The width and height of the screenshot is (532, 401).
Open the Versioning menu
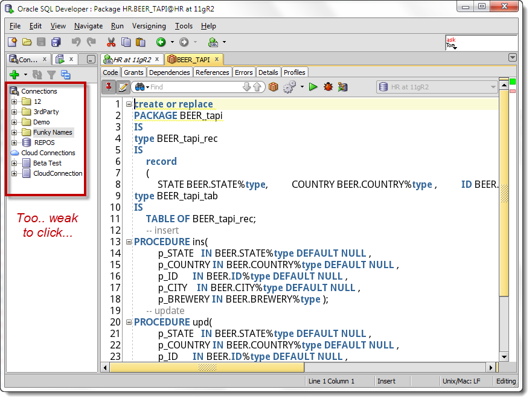click(149, 26)
